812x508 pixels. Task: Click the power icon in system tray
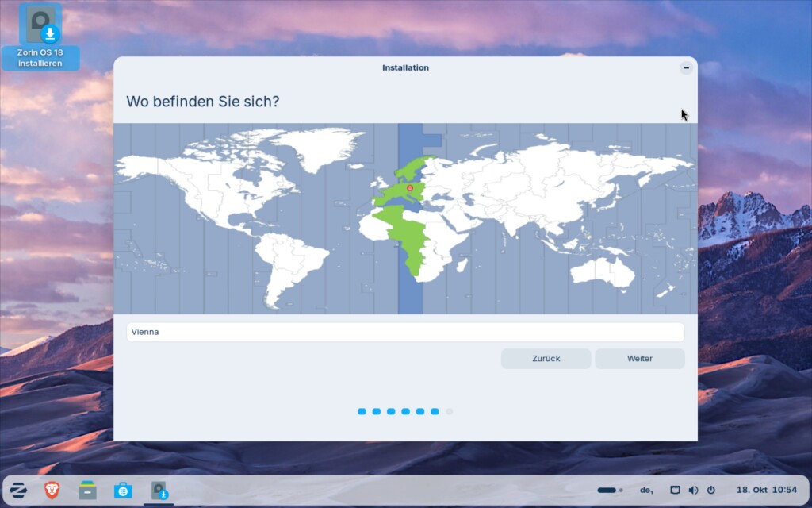click(x=710, y=491)
